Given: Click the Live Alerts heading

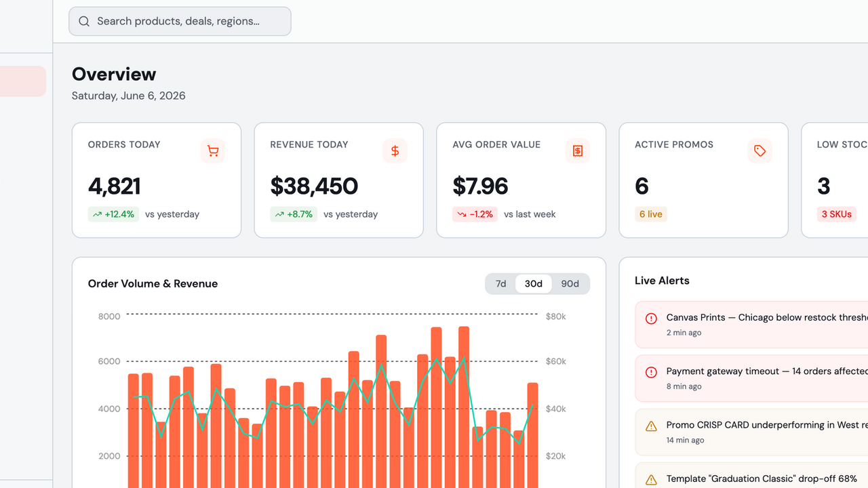Looking at the screenshot, I should [662, 281].
